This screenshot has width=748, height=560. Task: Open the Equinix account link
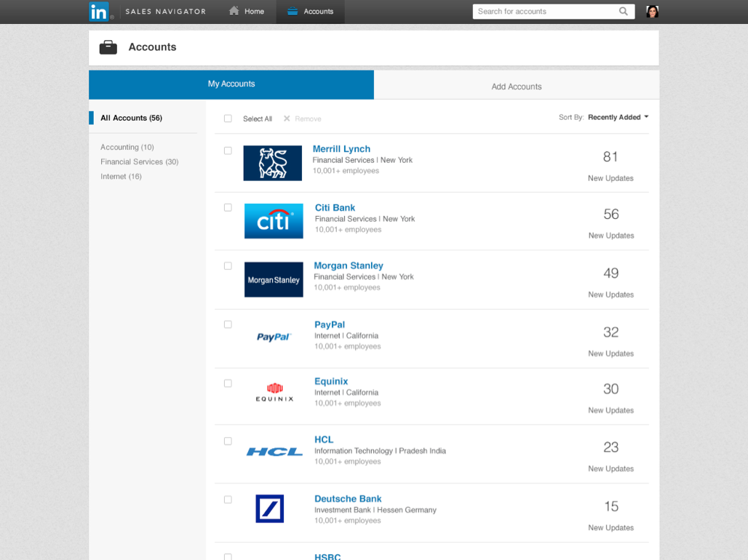point(331,381)
